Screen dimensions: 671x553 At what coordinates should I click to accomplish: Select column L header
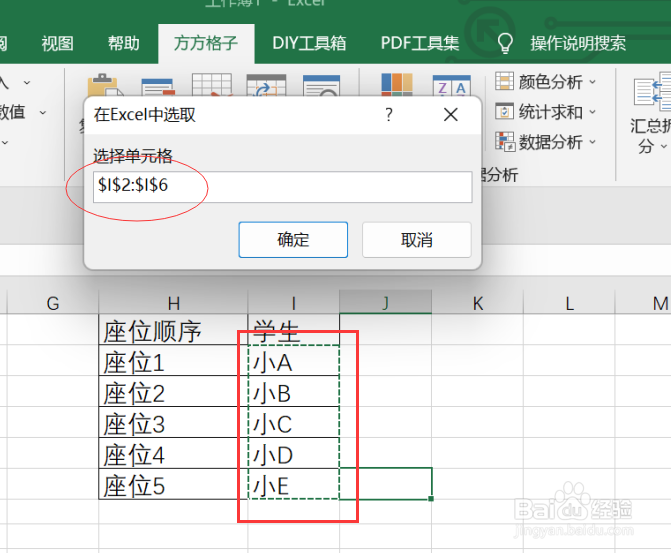(569, 303)
